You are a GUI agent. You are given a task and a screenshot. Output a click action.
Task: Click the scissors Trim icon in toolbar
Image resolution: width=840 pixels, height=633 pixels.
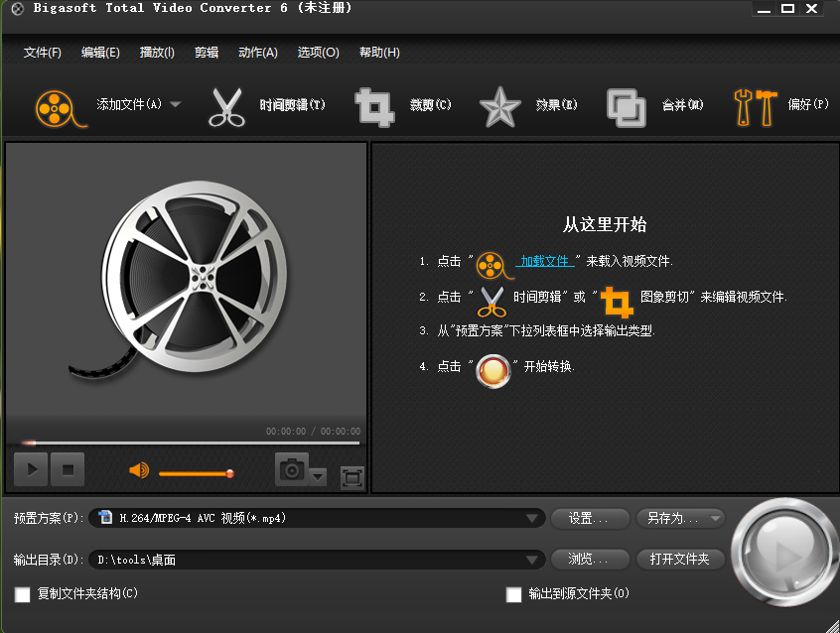click(x=226, y=107)
